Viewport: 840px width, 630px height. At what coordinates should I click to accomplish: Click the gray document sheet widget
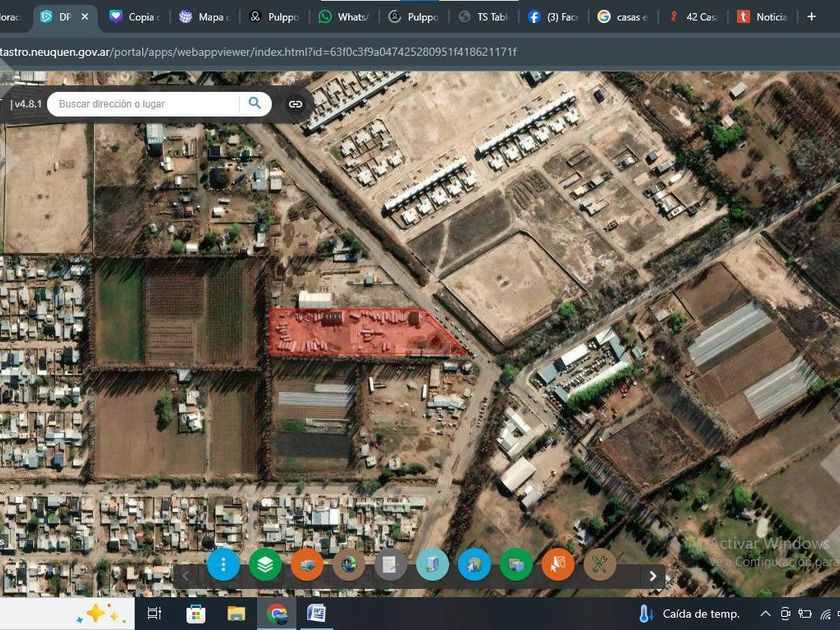tap(391, 564)
